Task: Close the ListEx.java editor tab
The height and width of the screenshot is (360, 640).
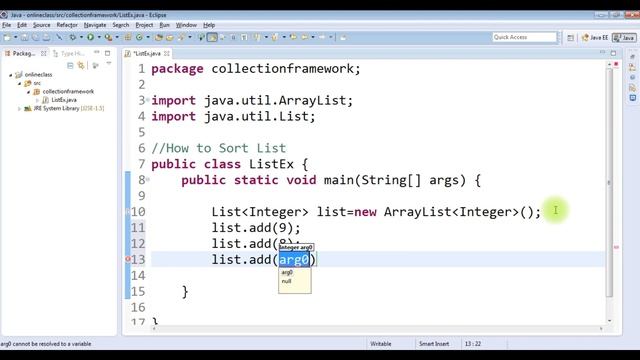Action: click(167, 53)
